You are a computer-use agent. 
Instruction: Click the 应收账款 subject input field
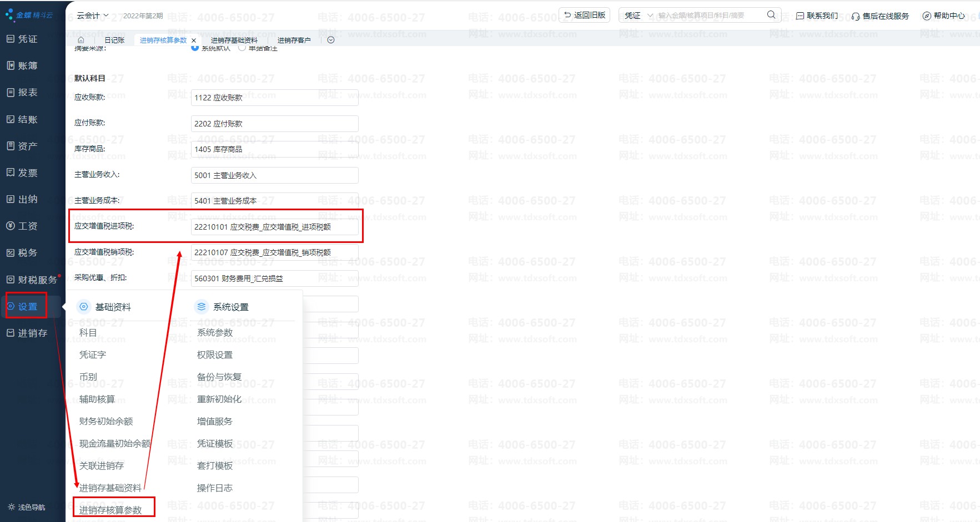(x=274, y=98)
